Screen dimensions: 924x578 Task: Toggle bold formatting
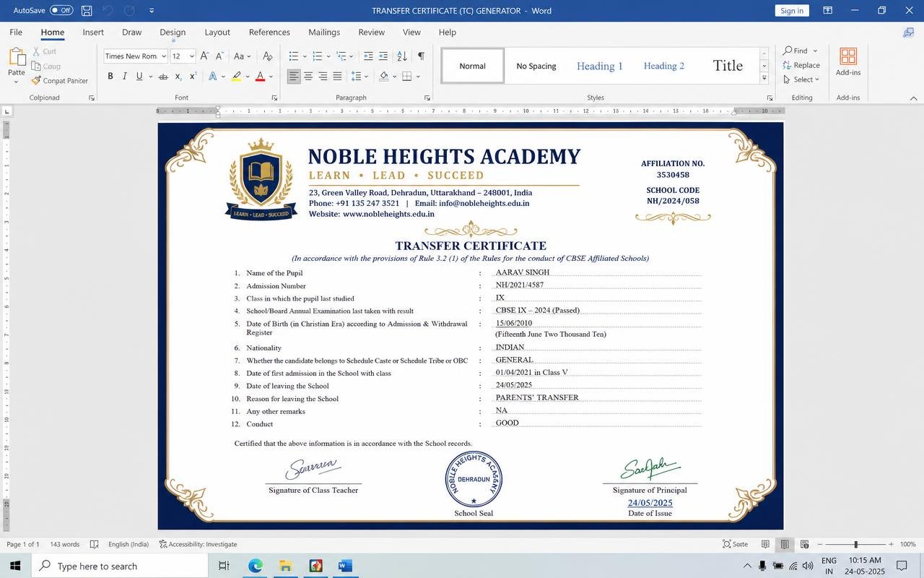pyautogui.click(x=110, y=76)
